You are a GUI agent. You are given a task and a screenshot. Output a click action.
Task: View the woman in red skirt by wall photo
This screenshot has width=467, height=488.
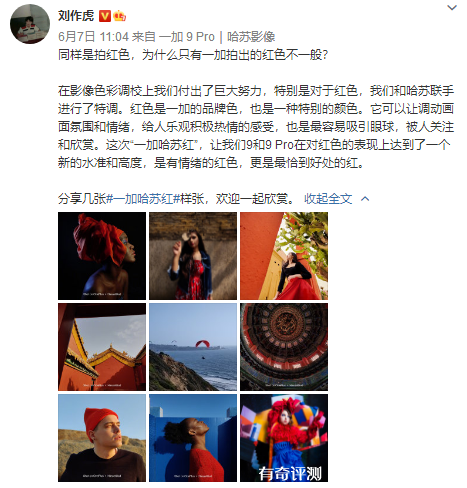(284, 256)
